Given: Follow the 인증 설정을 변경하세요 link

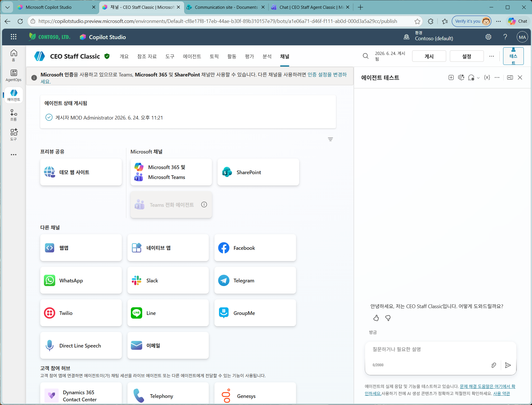Looking at the screenshot, I should click(327, 75).
